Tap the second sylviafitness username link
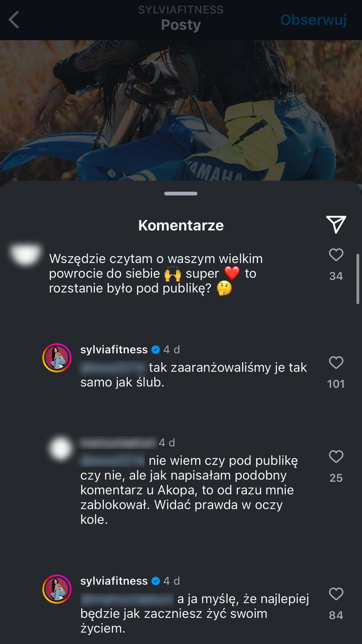This screenshot has width=362, height=644. (114, 580)
